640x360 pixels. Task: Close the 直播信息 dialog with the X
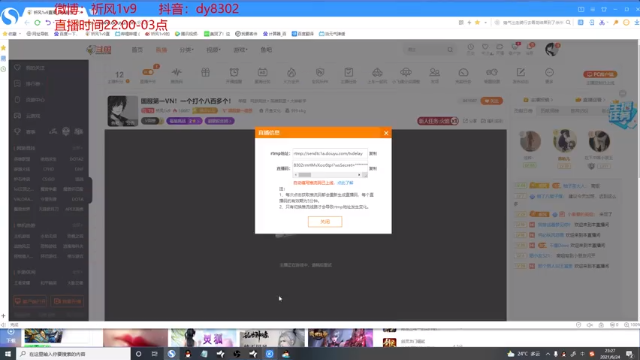386,133
